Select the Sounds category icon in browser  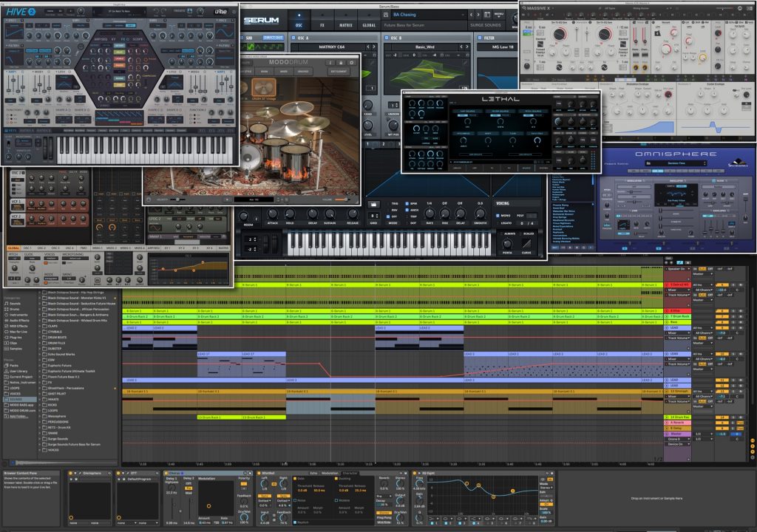[x=6, y=304]
